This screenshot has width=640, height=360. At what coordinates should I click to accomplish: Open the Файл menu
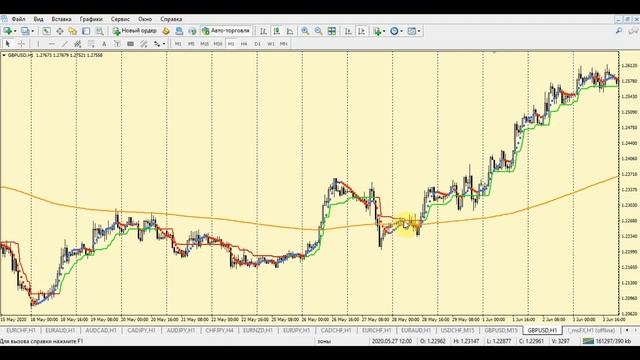tap(19, 19)
